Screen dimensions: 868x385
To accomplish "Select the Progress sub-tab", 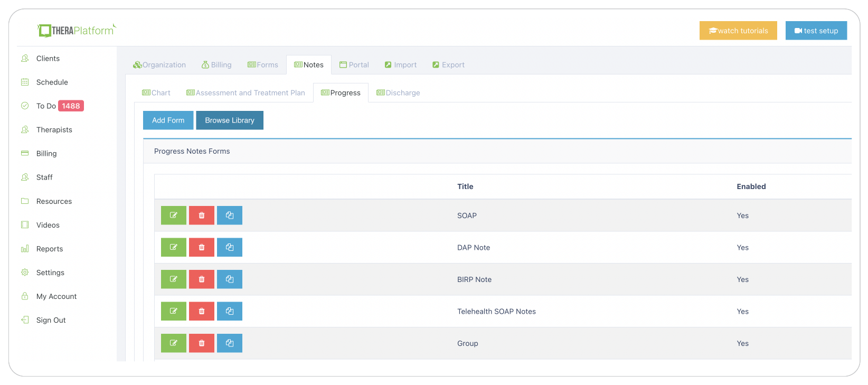I will click(341, 93).
